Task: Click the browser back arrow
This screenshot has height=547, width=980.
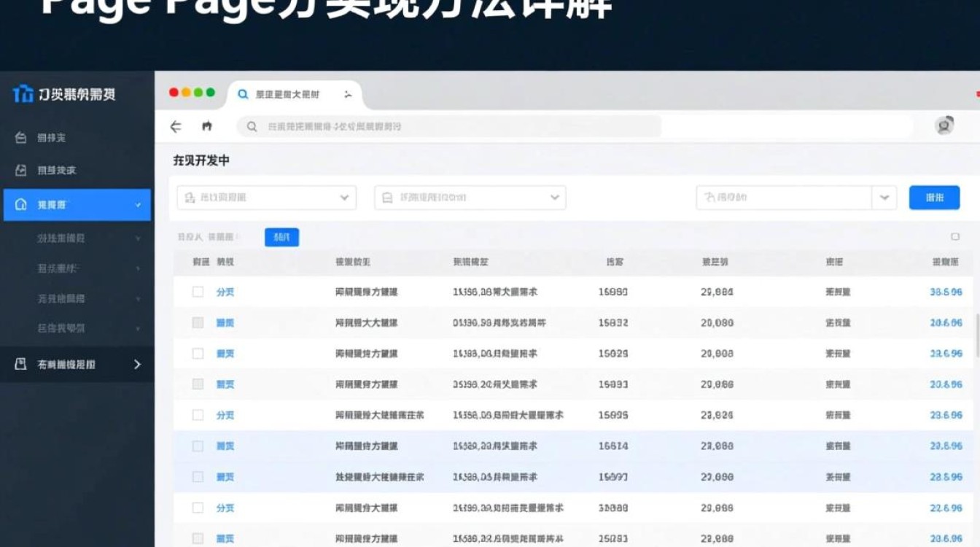Action: pos(176,125)
